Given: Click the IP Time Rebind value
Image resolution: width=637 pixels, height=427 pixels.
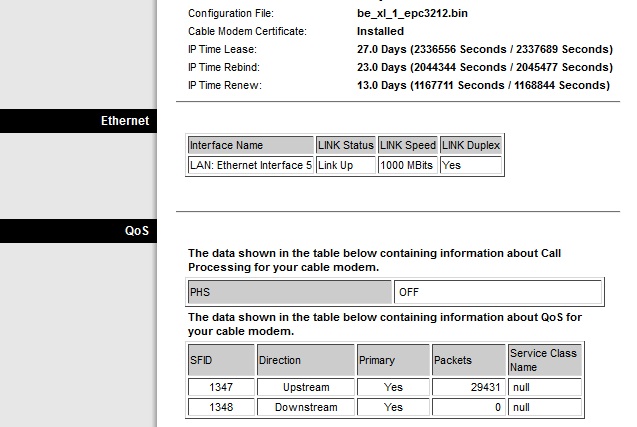Looking at the screenshot, I should 484,67.
